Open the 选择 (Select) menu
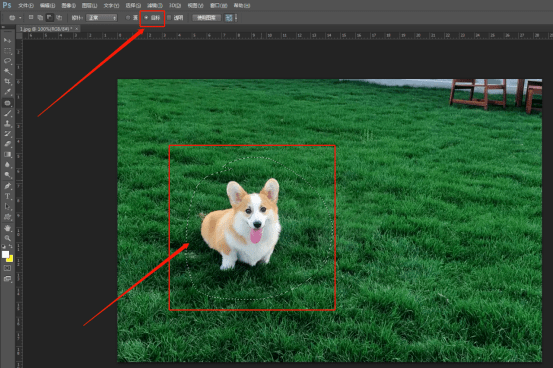 point(133,6)
